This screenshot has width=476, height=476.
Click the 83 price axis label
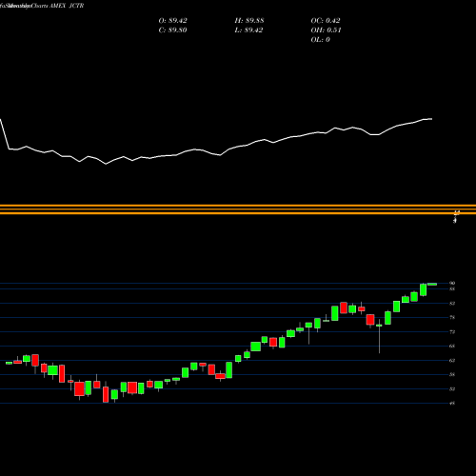click(452, 304)
